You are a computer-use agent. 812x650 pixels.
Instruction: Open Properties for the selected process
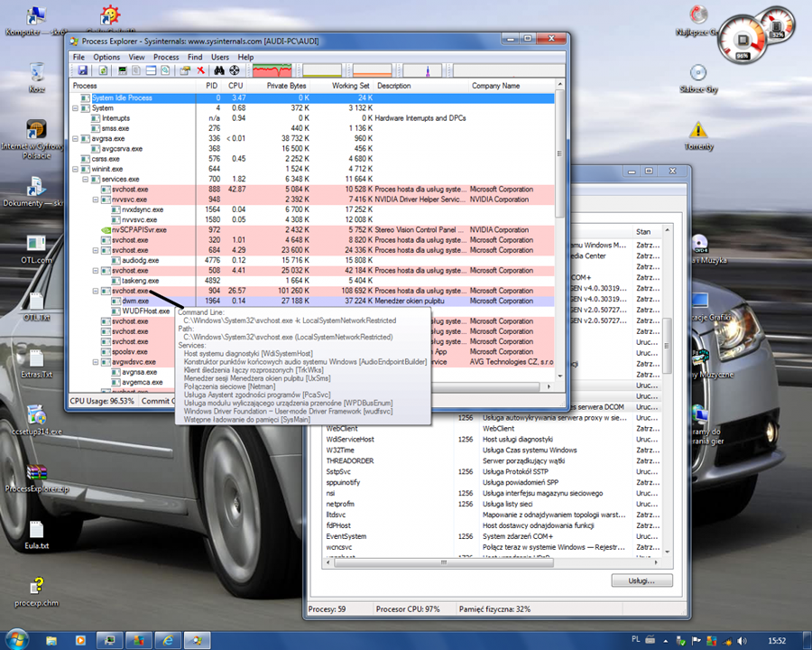(x=185, y=70)
